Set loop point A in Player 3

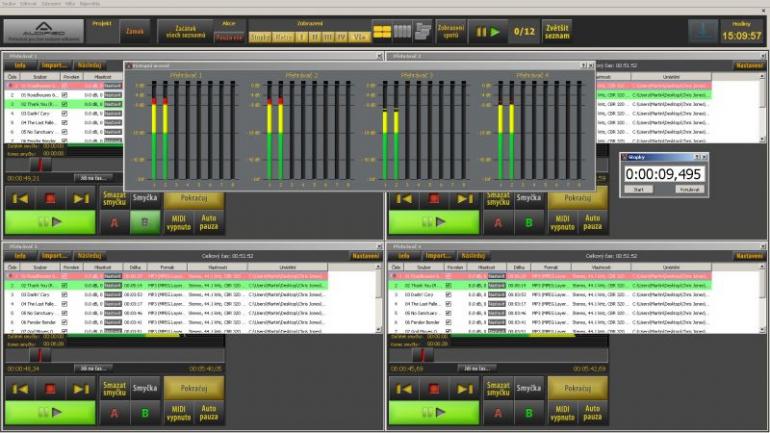tap(114, 413)
